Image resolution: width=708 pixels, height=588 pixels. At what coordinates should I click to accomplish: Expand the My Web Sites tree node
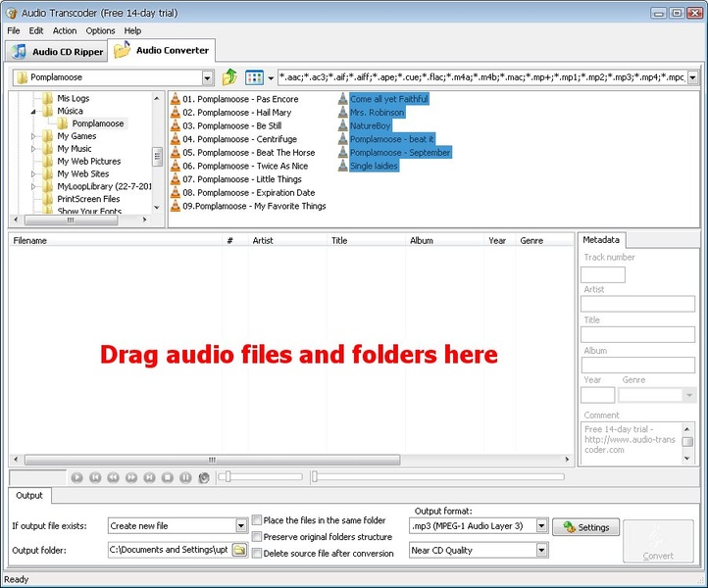[33, 173]
